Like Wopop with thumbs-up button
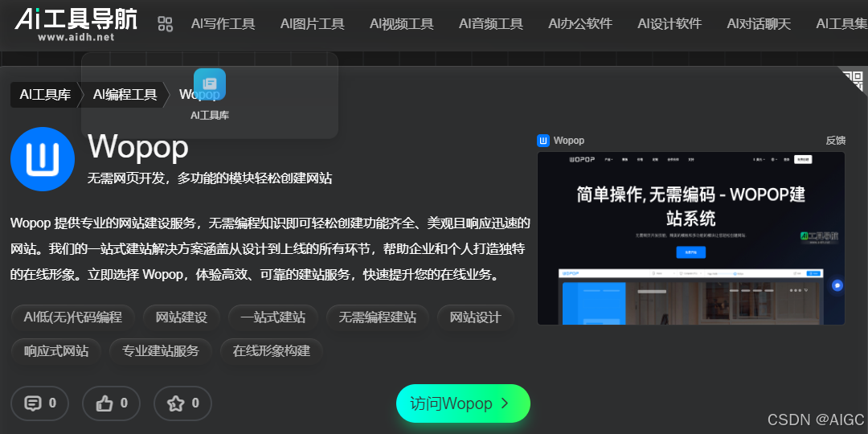This screenshot has width=868, height=434. [x=111, y=403]
